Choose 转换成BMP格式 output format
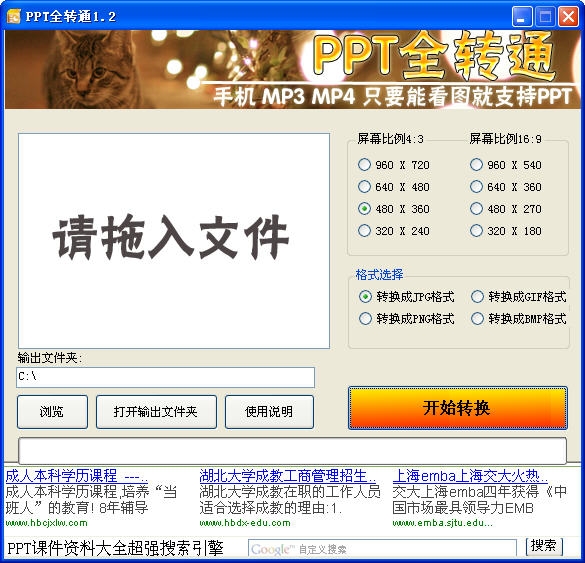Viewport: 585px width, 563px height. click(x=519, y=319)
